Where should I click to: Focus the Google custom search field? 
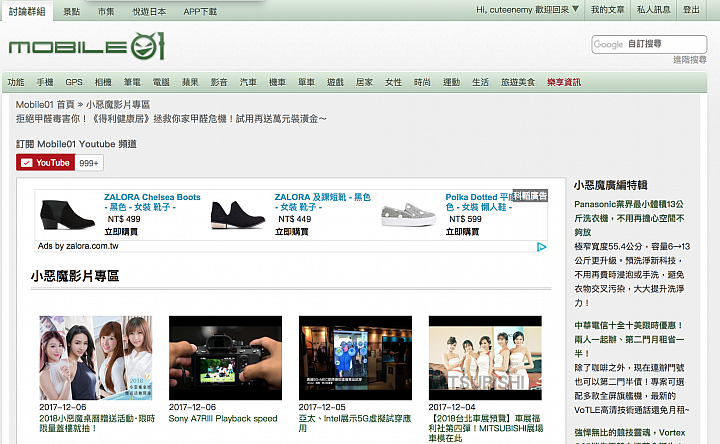coord(649,44)
